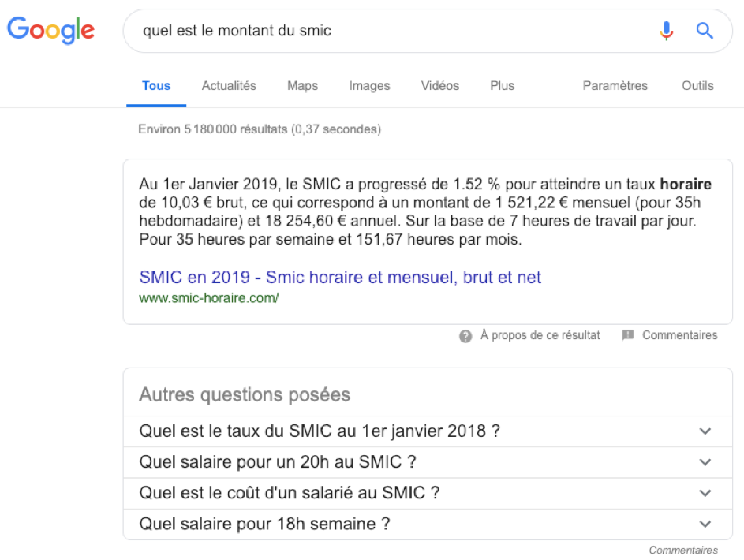This screenshot has width=744, height=560.
Task: Expand 'Quel est le coût d'un salarié au SMIC' question
Action: point(428,493)
